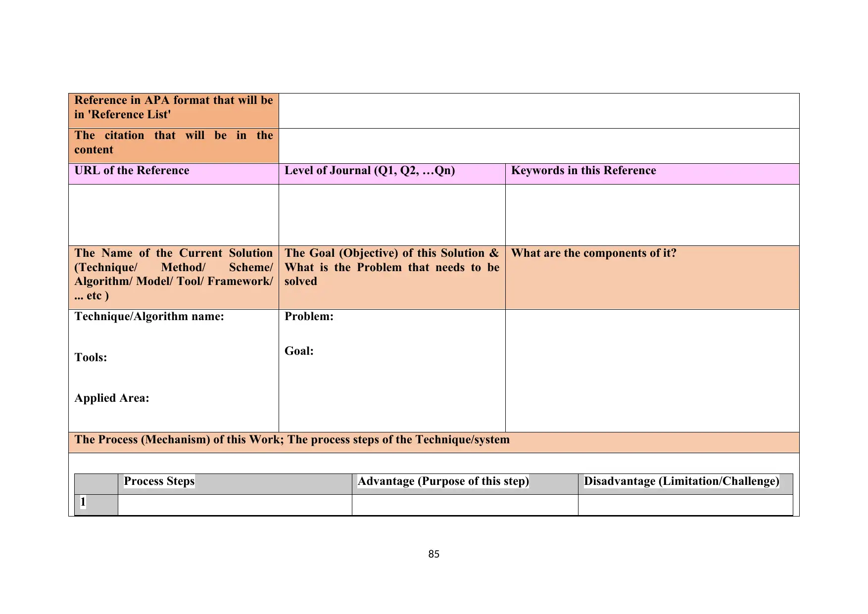Click the blank cell under 'Keywords in this Reference'
Viewport: 868px width, 614px height.
(x=652, y=215)
